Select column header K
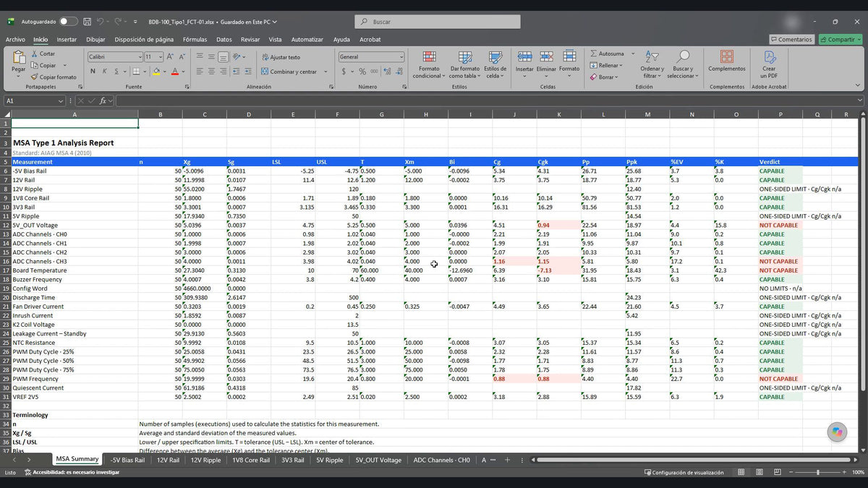This screenshot has height=488, width=868. [x=558, y=114]
